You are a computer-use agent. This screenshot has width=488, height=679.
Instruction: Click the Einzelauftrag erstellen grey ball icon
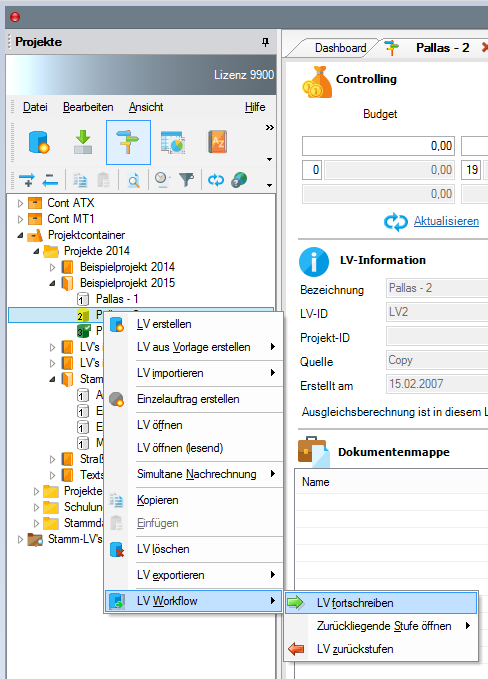pos(116,399)
